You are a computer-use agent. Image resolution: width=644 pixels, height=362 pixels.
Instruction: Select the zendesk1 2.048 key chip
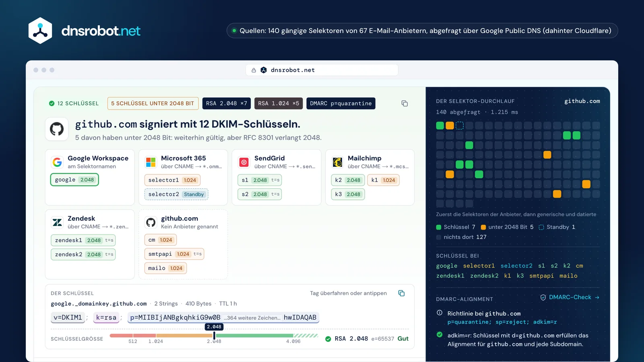[x=83, y=240]
